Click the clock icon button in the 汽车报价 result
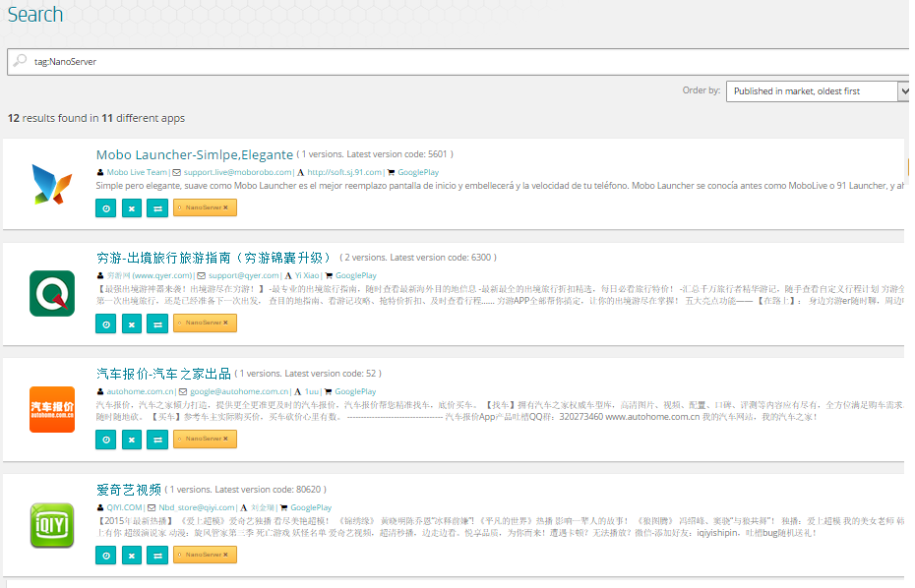 pos(105,440)
